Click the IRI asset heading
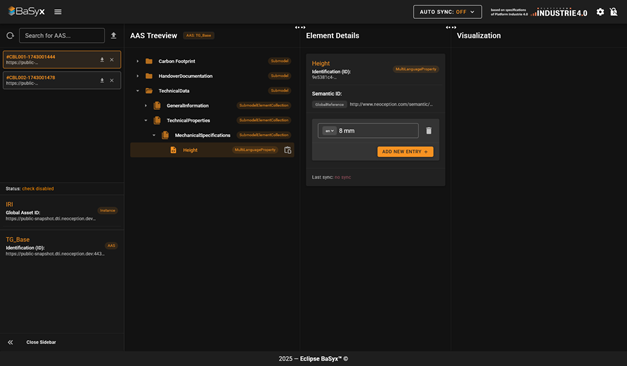627x366 pixels. pyautogui.click(x=9, y=204)
